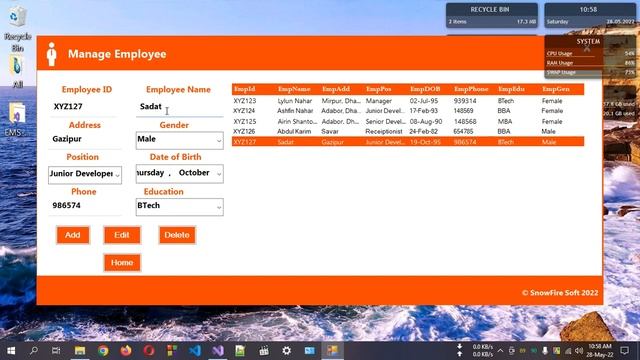640x360 pixels.
Task: Select the XYZ126 Abdul Karim row
Action: [408, 131]
